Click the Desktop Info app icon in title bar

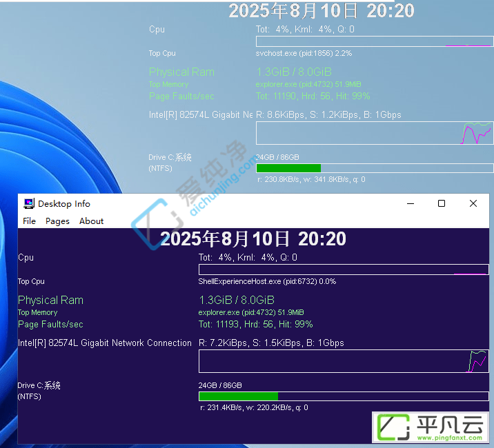pyautogui.click(x=29, y=204)
